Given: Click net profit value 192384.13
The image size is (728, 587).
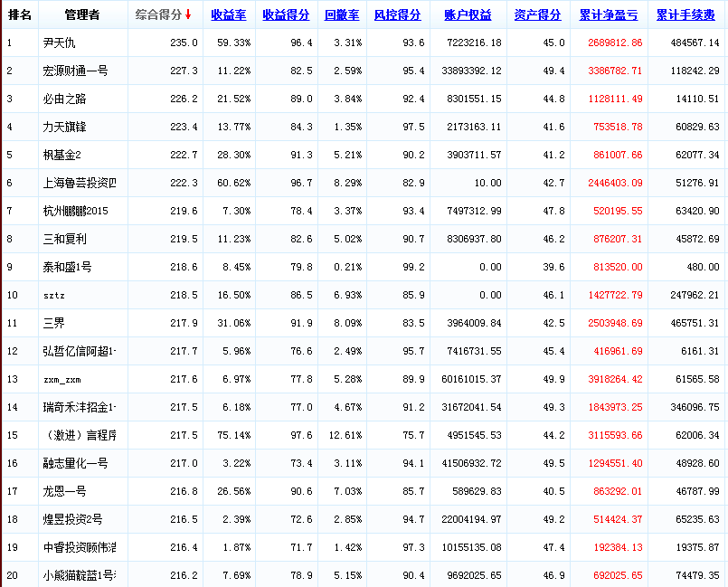Looking at the screenshot, I should [x=618, y=547].
